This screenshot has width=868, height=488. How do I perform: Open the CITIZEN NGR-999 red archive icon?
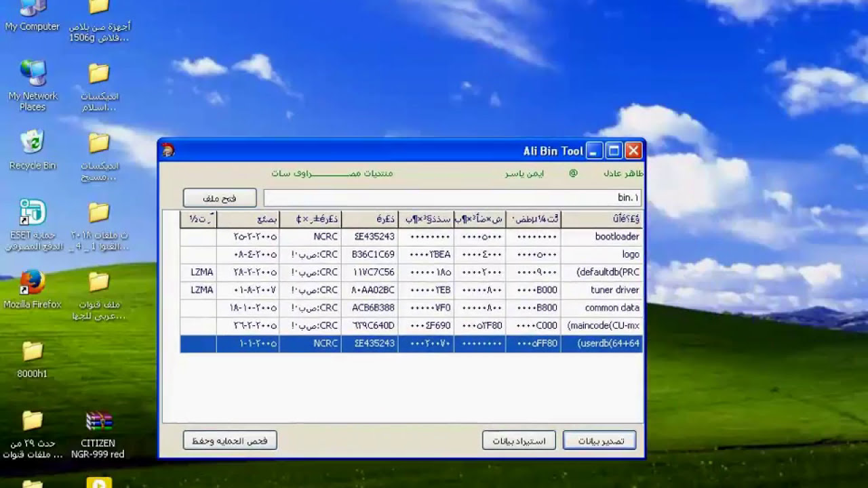[98, 434]
